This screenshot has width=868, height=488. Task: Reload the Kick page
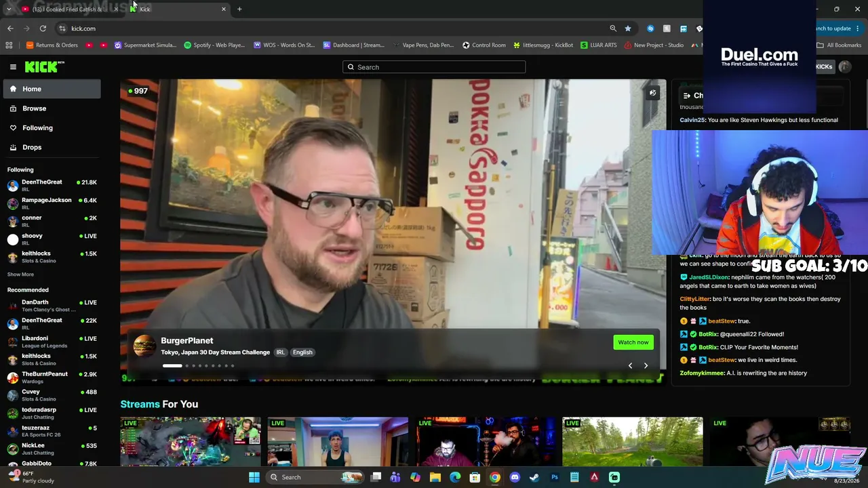point(43,28)
